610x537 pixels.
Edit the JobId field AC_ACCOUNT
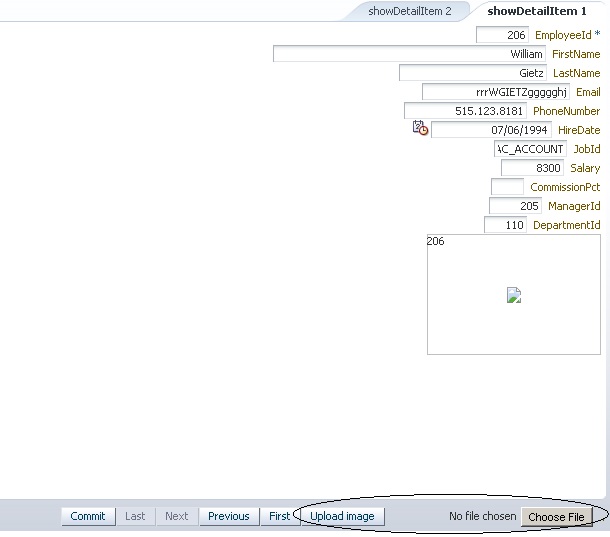pyautogui.click(x=531, y=149)
